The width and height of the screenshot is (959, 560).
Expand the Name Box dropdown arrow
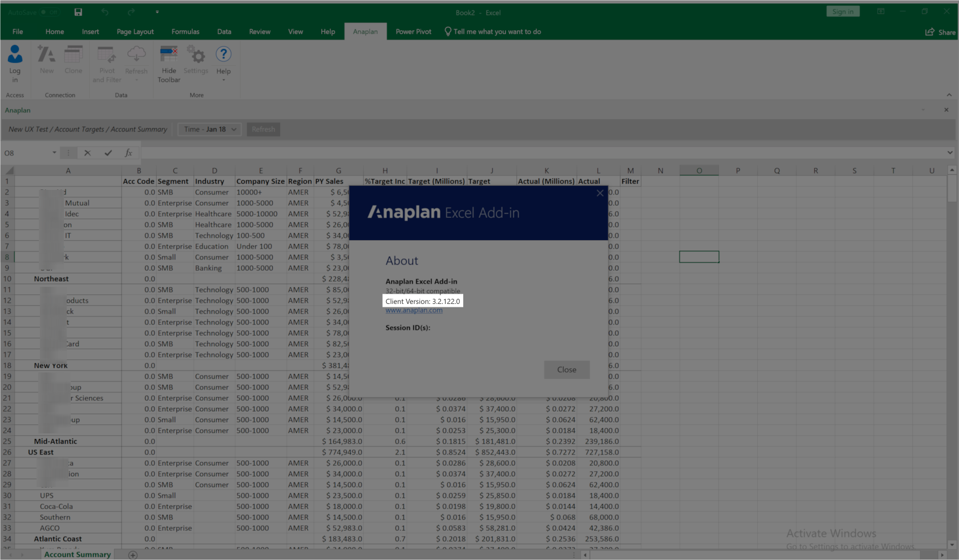pyautogui.click(x=54, y=153)
